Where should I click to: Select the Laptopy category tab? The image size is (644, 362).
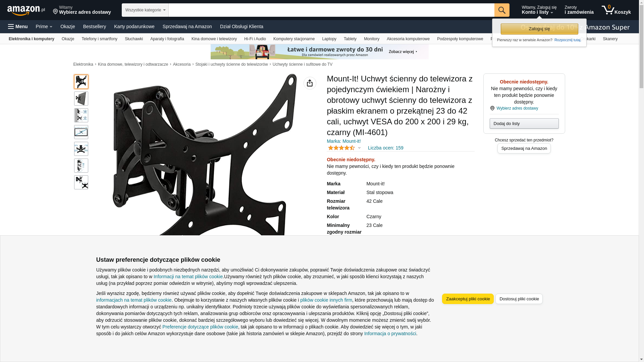pos(329,39)
